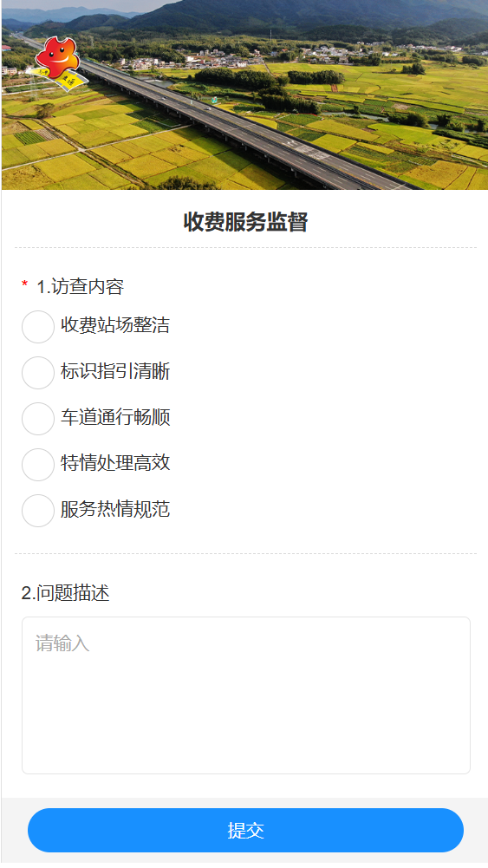Click the 收费站场整洁 option label text

pos(115,325)
